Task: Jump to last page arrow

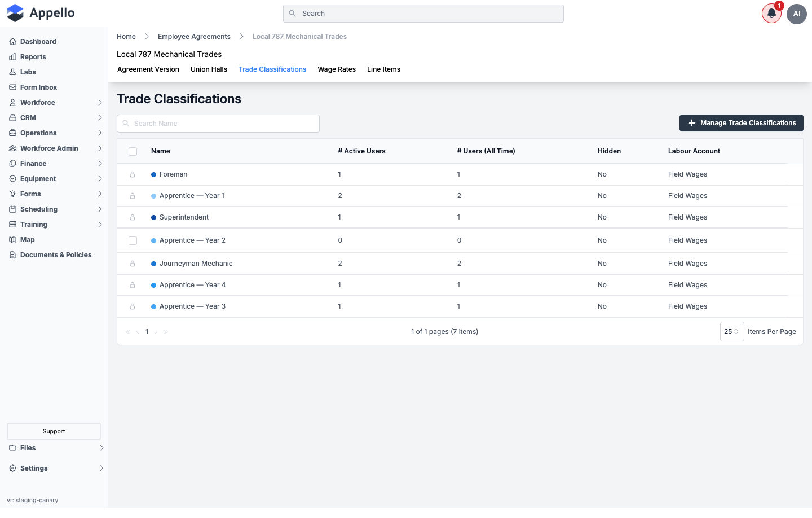Action: (166, 332)
